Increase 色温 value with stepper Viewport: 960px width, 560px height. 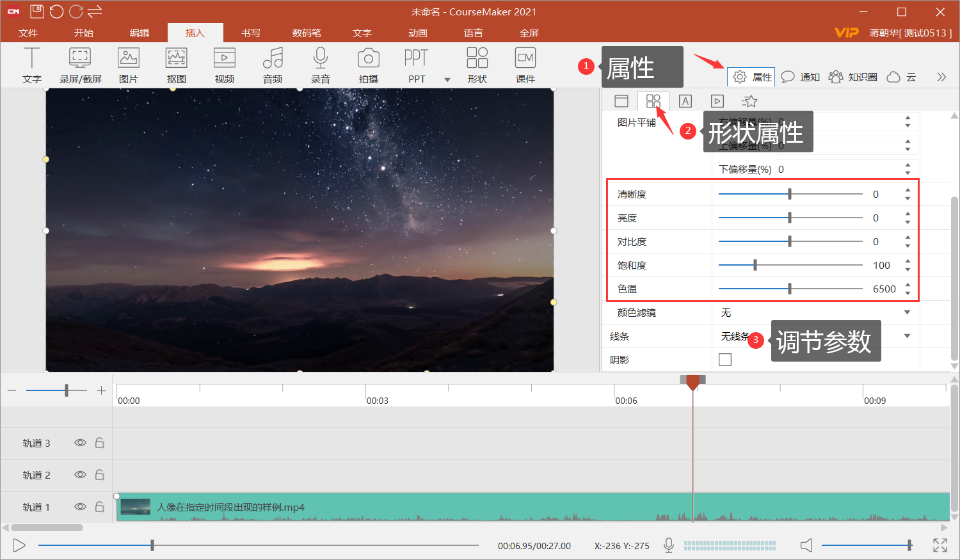908,285
